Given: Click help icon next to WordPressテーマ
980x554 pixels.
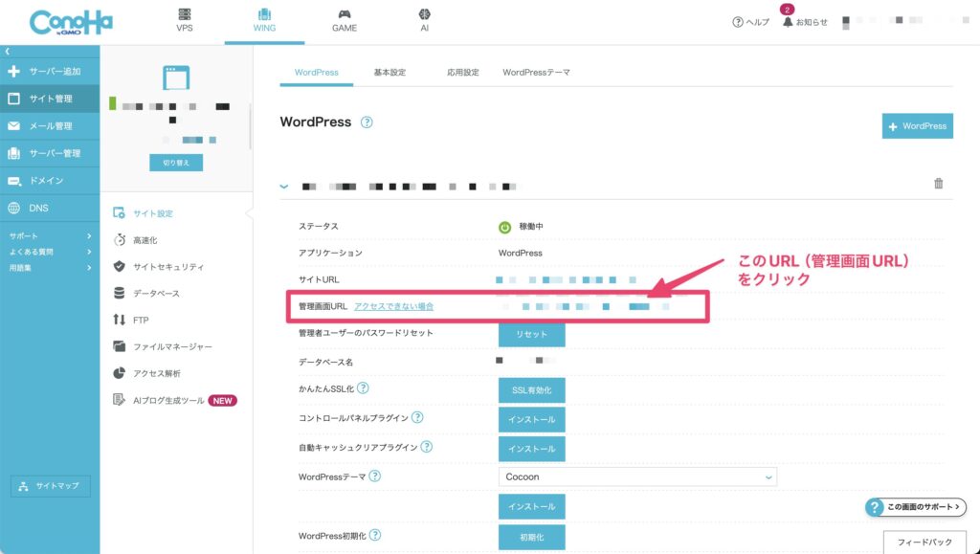Looking at the screenshot, I should click(374, 476).
